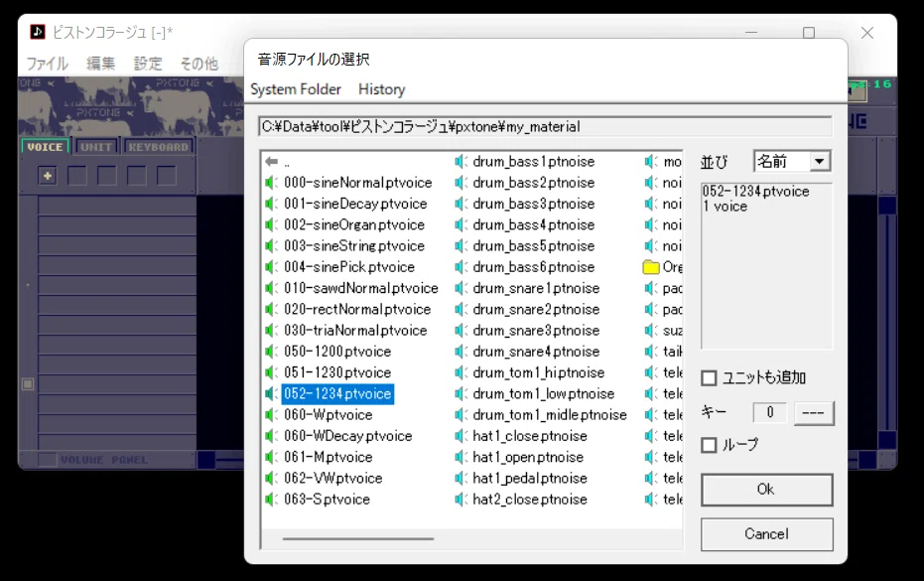Select 060-WDecay.ptvoice in the file list
Screen dimensions: 924x581
(347, 436)
